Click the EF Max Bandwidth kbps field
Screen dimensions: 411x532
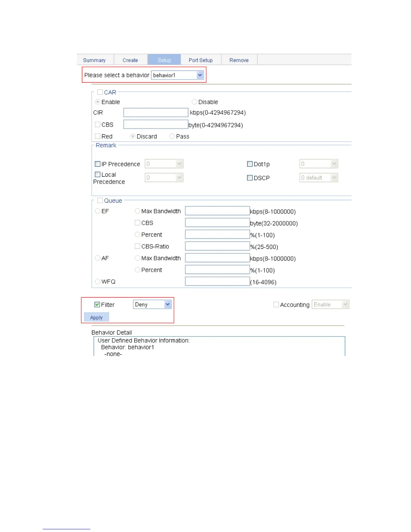218,211
